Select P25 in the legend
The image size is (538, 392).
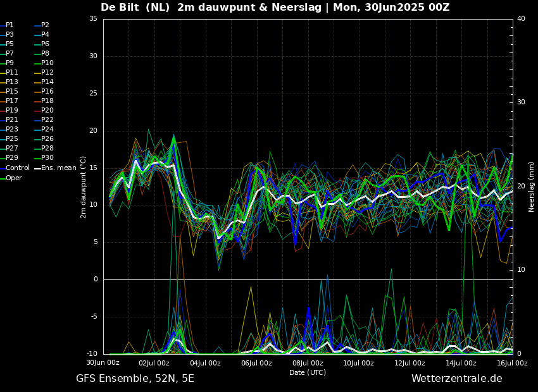(9, 138)
